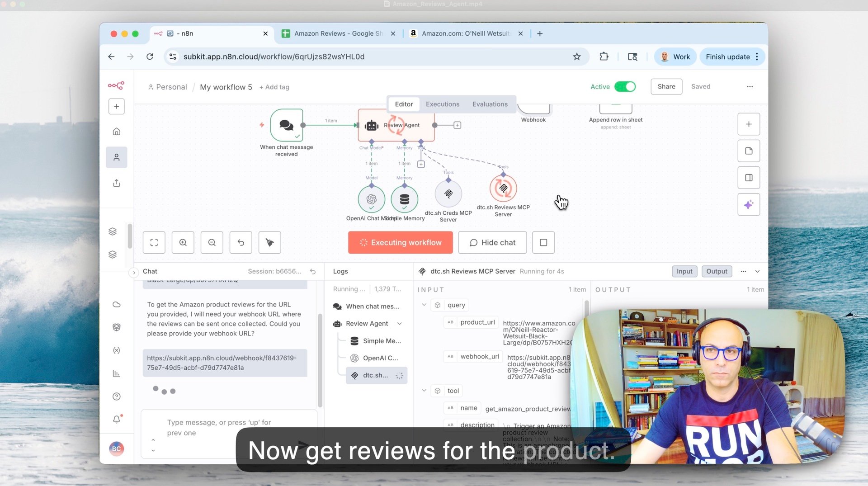Switch output view to Input
The width and height of the screenshot is (868, 486).
(684, 271)
